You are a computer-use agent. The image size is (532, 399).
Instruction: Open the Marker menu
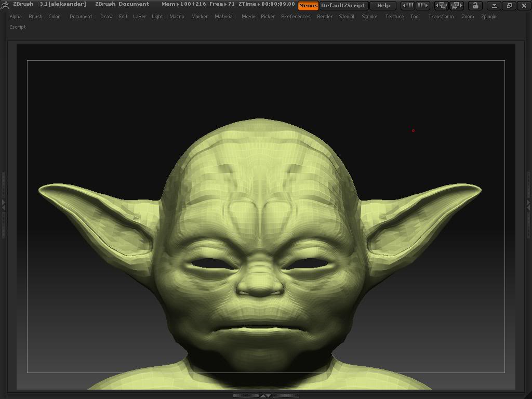pos(199,16)
